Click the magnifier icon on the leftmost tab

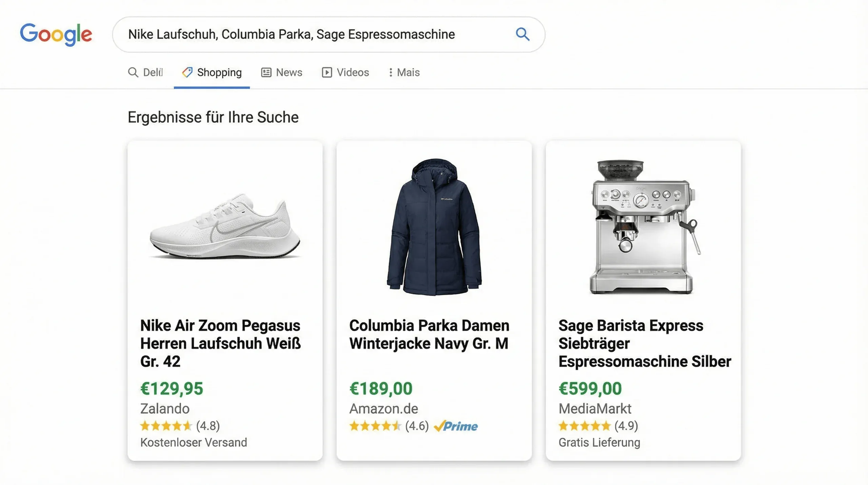tap(133, 72)
